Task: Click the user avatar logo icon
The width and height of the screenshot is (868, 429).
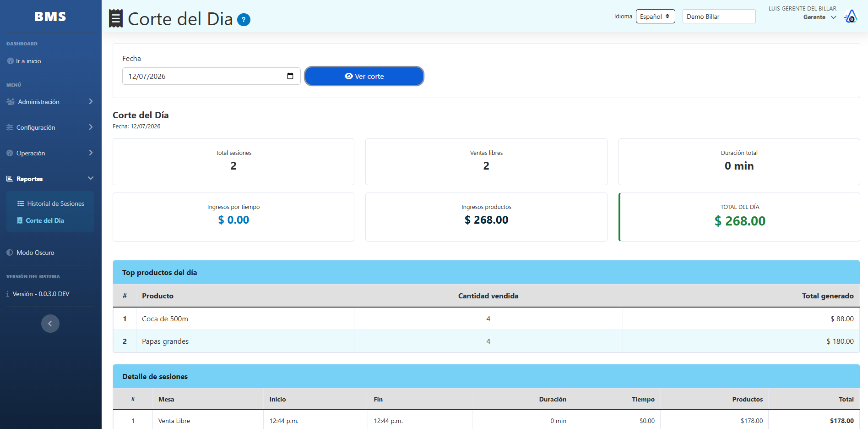Action: coord(851,16)
